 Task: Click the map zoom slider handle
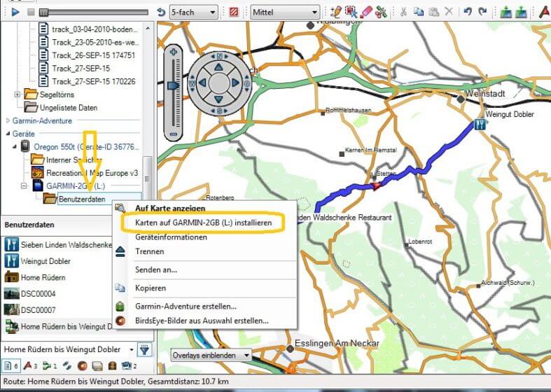(x=173, y=85)
